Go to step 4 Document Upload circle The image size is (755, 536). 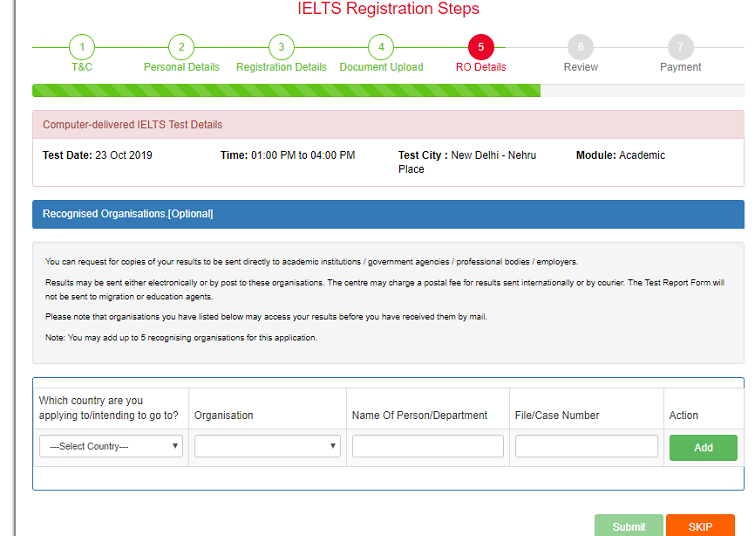pyautogui.click(x=381, y=47)
